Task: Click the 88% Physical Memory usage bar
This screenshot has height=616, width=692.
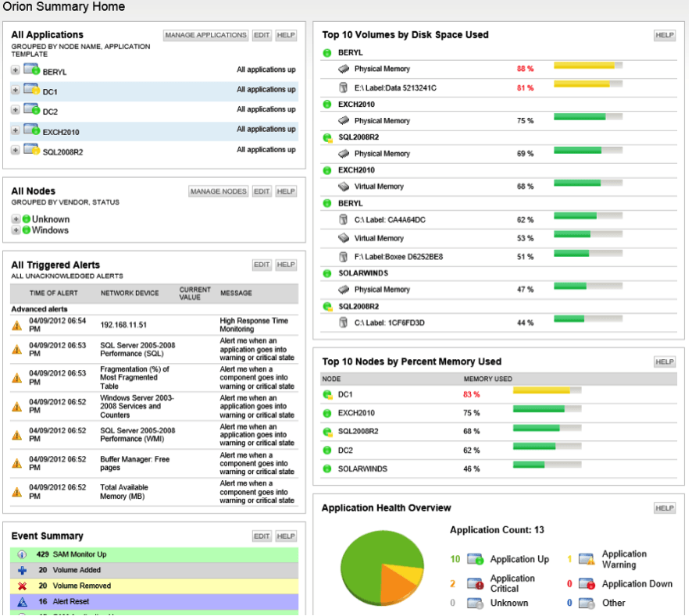Action: click(588, 66)
